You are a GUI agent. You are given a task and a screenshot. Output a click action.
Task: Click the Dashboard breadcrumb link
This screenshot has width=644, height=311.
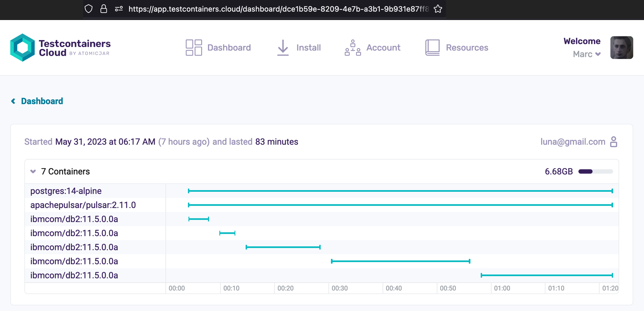[x=42, y=101]
